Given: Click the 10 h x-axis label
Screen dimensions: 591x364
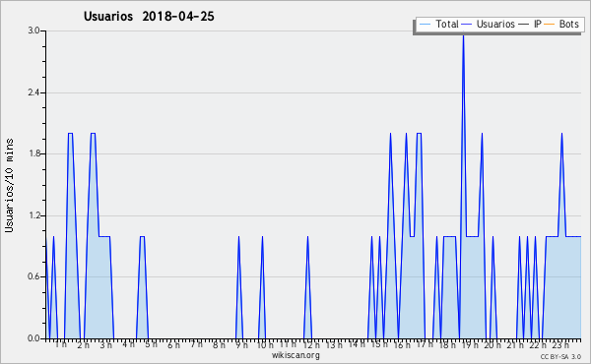Looking at the screenshot, I should 265,344.
